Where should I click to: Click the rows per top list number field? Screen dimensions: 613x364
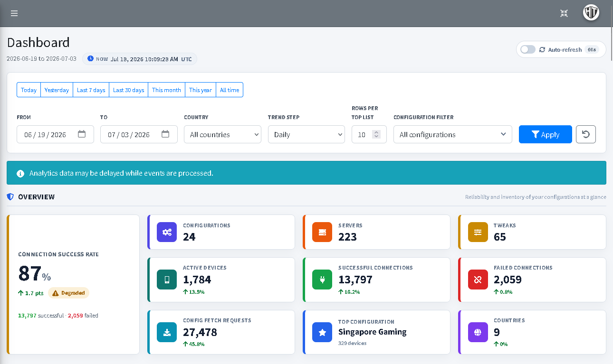(x=369, y=134)
